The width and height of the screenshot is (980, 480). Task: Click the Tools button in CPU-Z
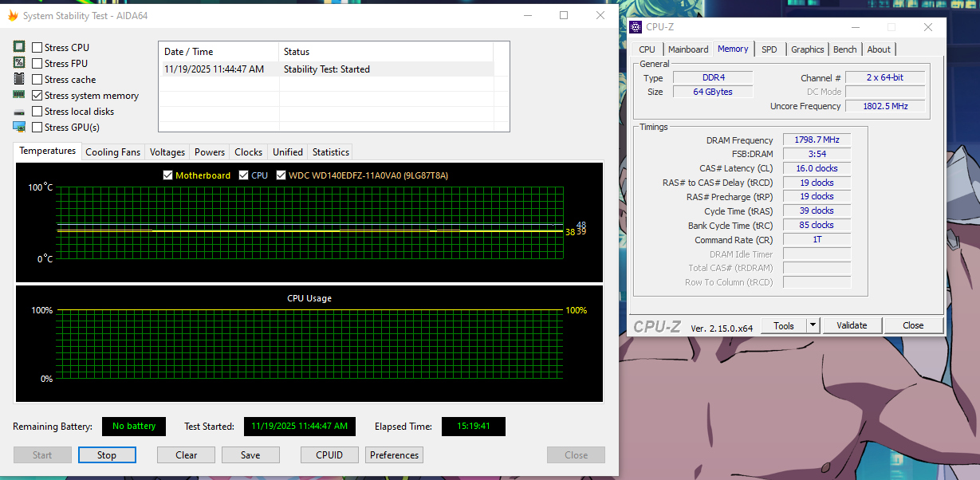coord(784,325)
